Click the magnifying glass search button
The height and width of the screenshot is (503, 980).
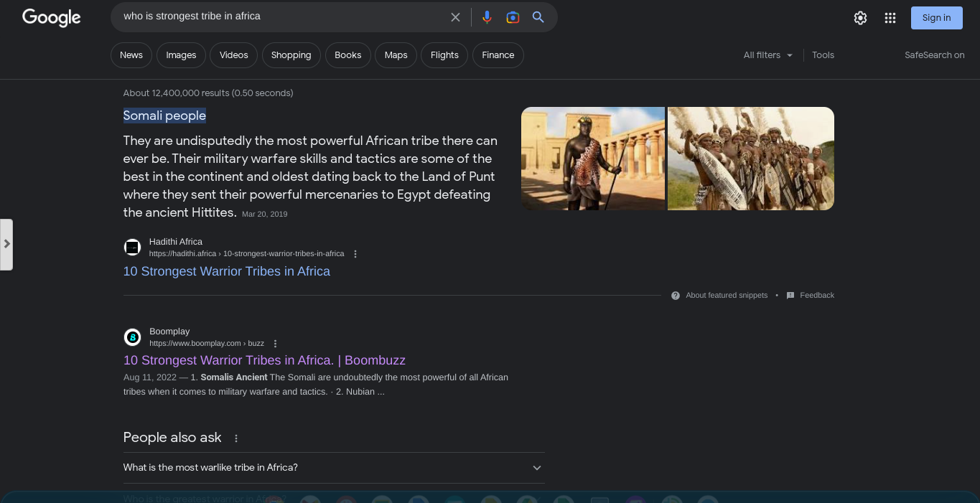click(538, 17)
